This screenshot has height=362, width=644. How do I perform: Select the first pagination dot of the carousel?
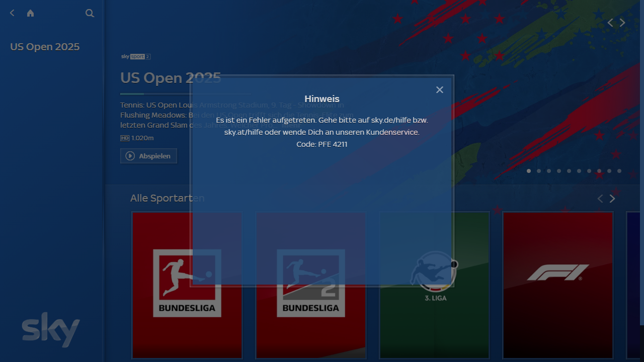(x=529, y=171)
